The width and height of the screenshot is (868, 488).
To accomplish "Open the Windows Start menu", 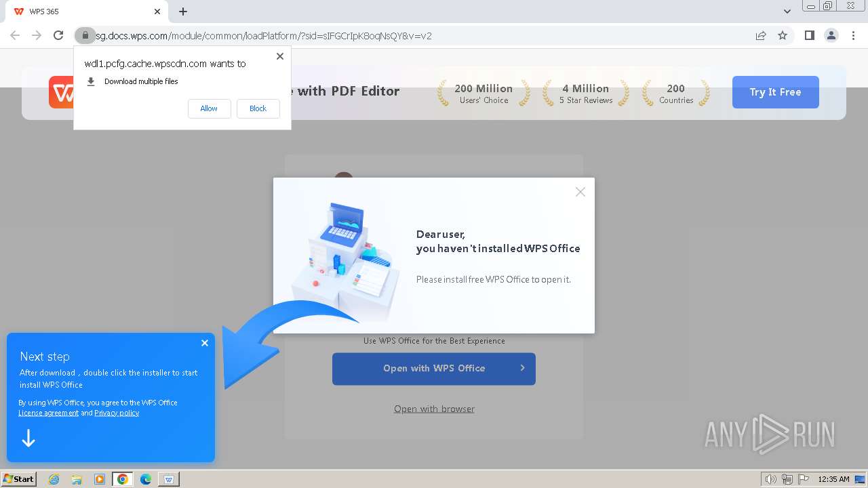I will coord(19,479).
